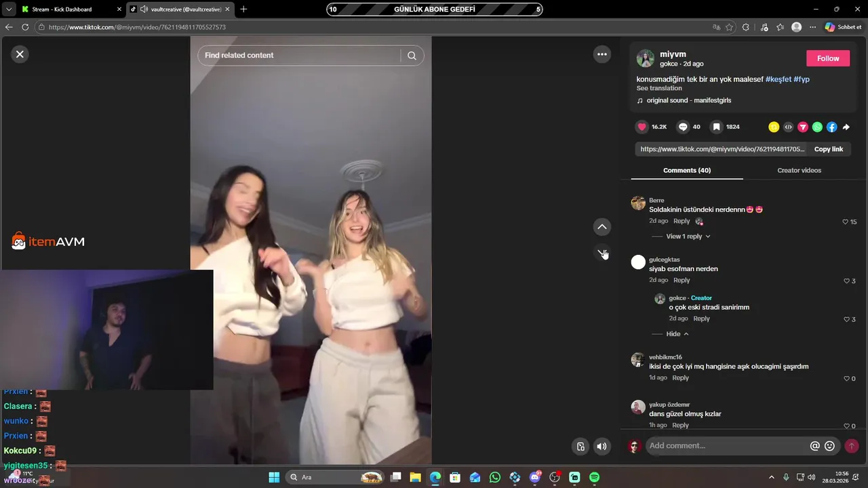The height and width of the screenshot is (488, 868).
Task: Open the embed code icon
Action: (x=788, y=127)
